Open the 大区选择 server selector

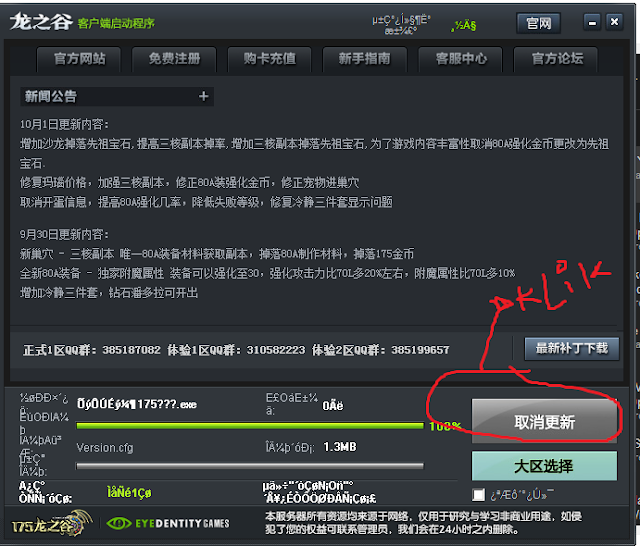[x=544, y=466]
